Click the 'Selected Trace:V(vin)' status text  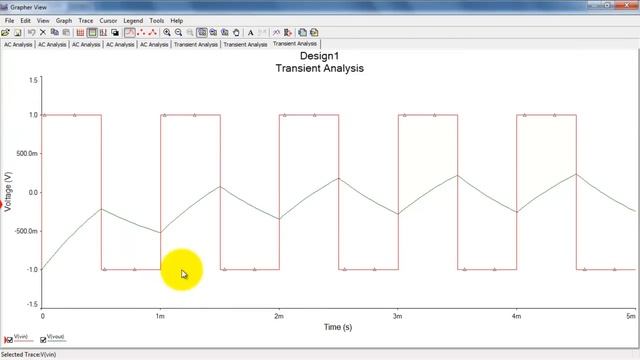(29, 354)
